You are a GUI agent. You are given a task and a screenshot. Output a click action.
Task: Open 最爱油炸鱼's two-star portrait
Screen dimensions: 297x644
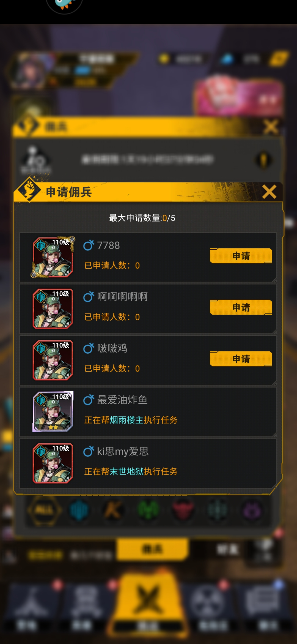(x=53, y=411)
